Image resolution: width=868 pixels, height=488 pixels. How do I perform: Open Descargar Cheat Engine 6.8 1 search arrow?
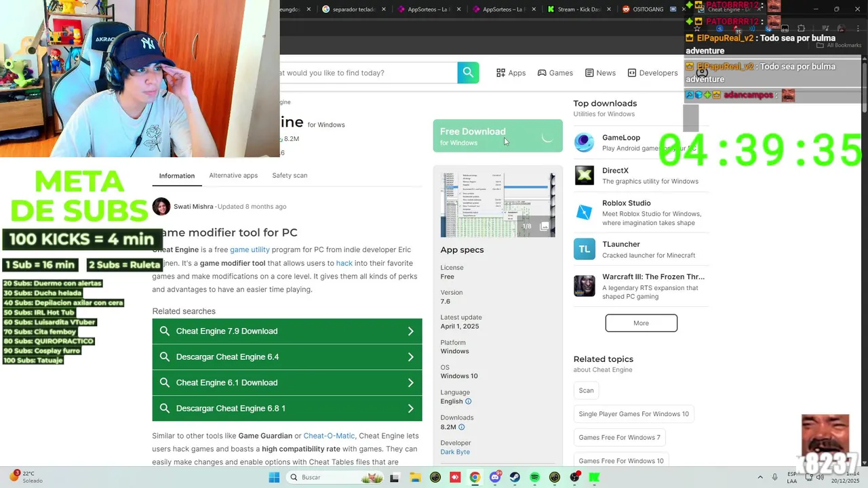410,408
